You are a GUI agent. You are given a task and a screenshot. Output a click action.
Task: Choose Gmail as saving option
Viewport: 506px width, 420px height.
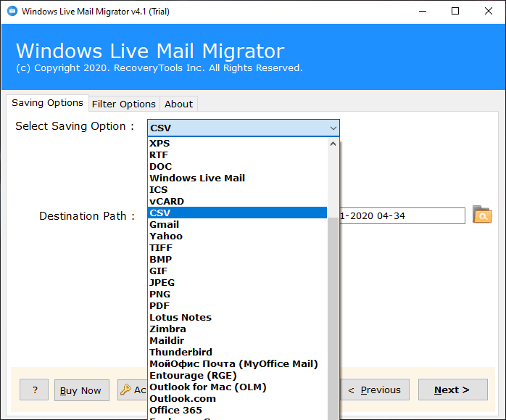(237, 225)
